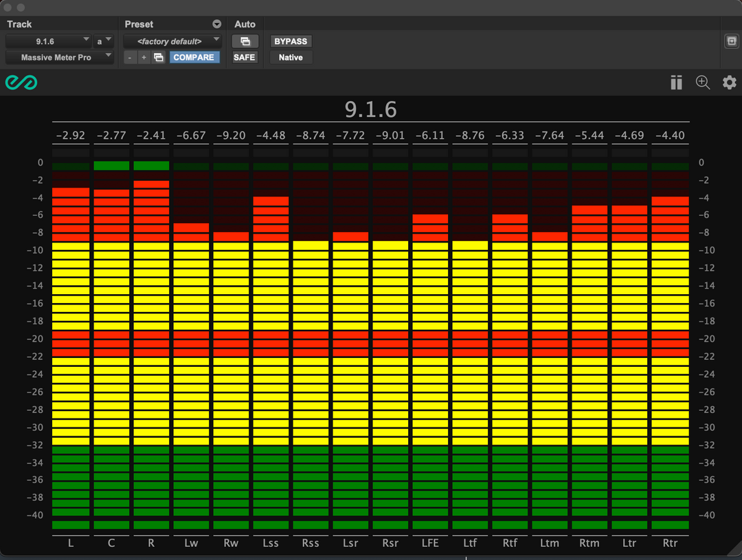The height and width of the screenshot is (560, 742).
Task: Click the two-bar meter layout icon
Action: (677, 83)
